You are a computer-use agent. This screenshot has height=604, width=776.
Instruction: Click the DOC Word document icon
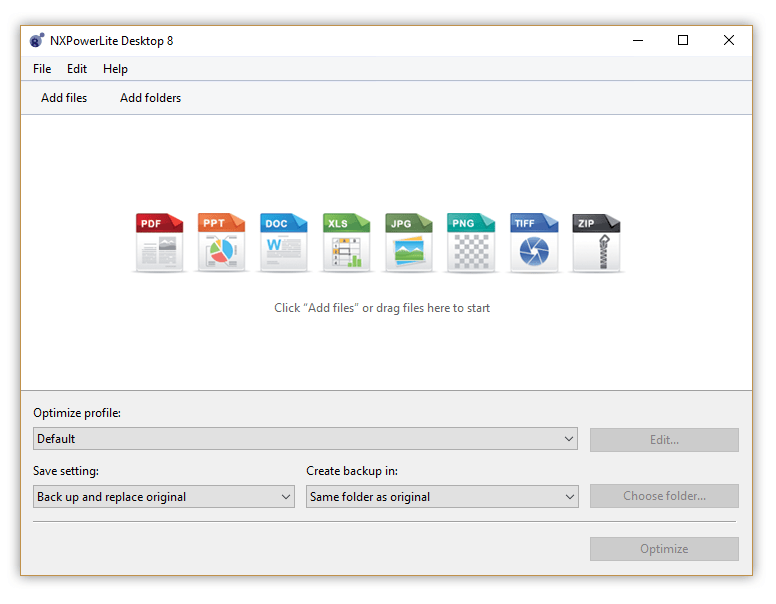(x=284, y=243)
